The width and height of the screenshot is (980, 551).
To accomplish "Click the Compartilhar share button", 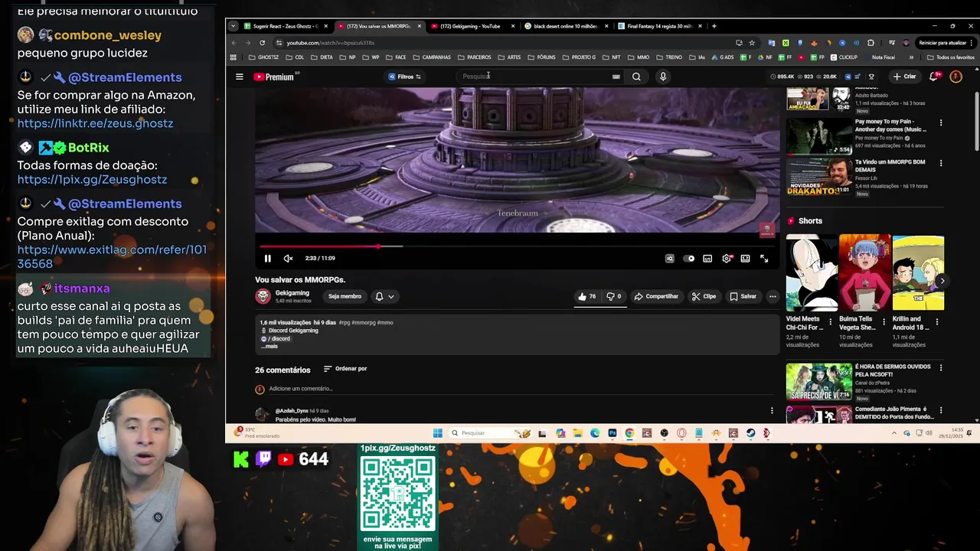I will coord(656,296).
